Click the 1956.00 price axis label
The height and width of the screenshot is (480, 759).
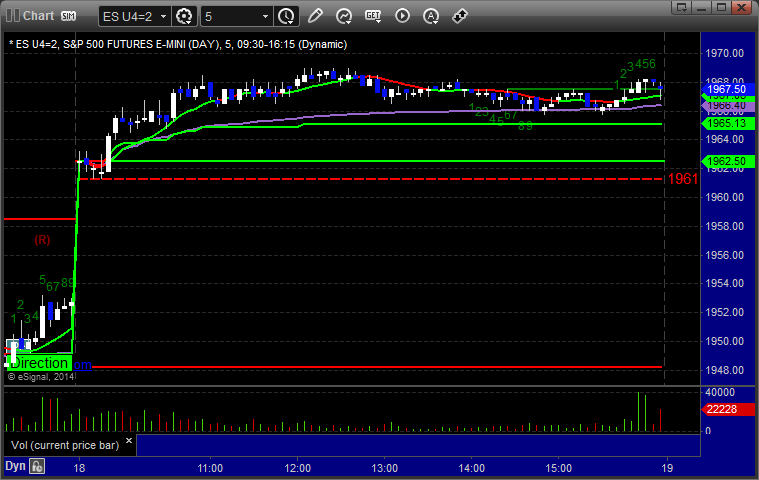click(x=725, y=255)
